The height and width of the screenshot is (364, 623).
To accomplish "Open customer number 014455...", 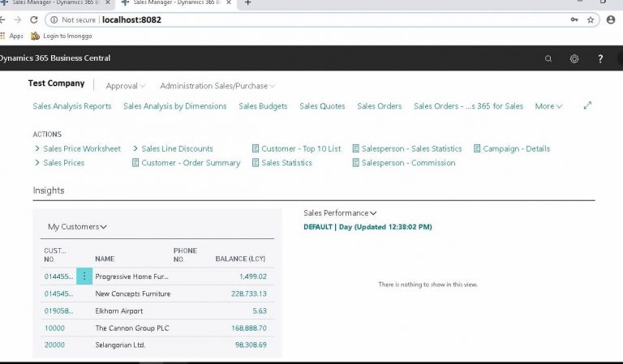I will coord(58,276).
